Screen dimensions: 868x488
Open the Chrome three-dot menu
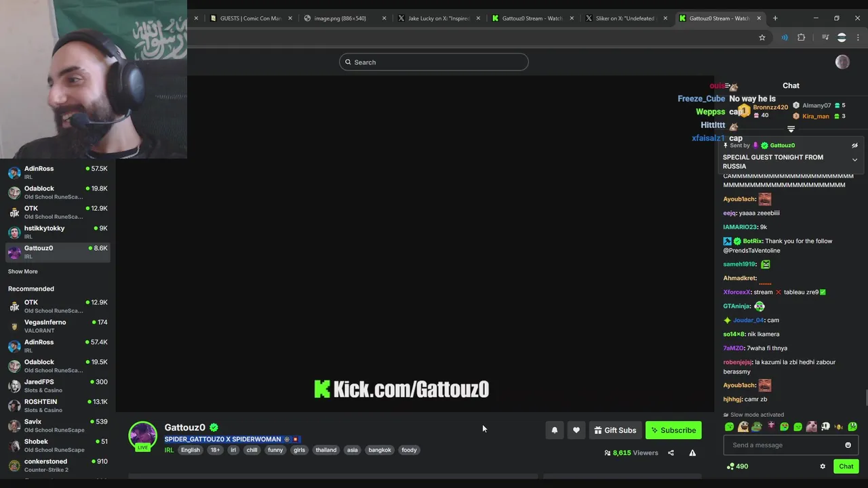[x=858, y=37]
